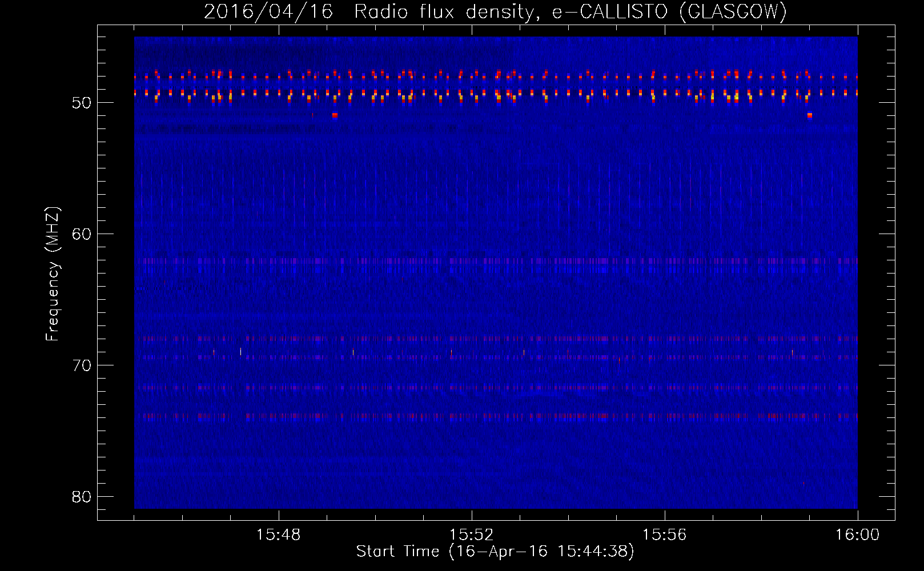Click the Start Time axis title

[x=495, y=552]
